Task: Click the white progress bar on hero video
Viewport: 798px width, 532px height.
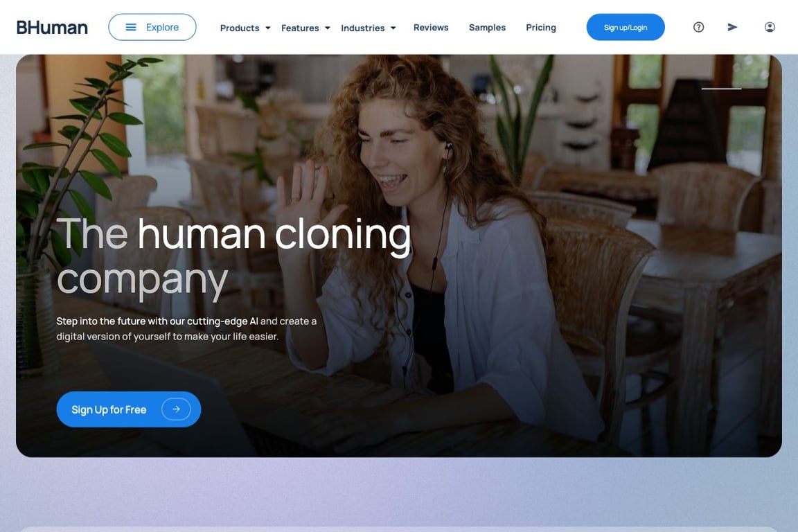Action: tap(721, 89)
